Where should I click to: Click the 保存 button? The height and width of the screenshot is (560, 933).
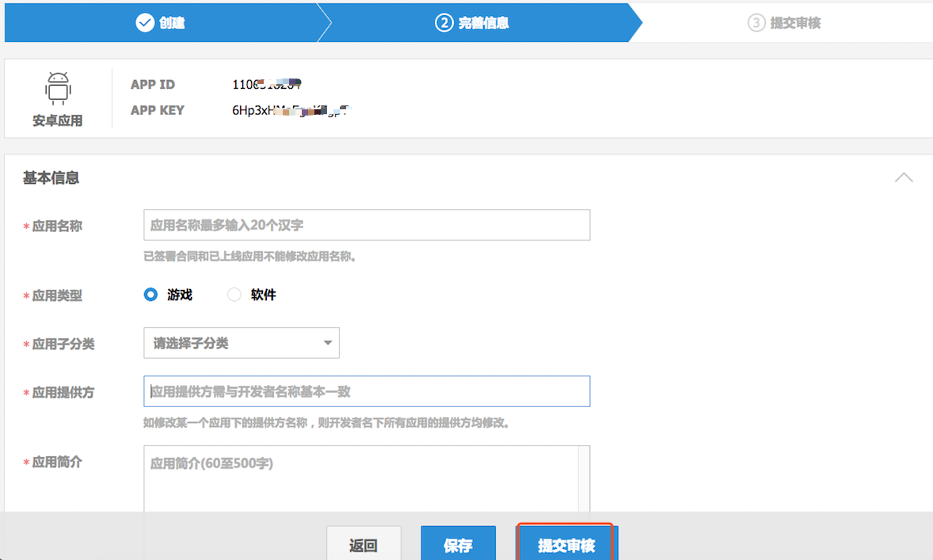pyautogui.click(x=458, y=545)
